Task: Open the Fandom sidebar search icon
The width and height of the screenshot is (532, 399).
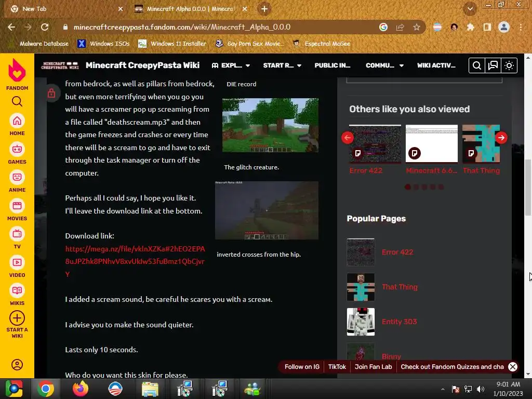Action: point(17,101)
